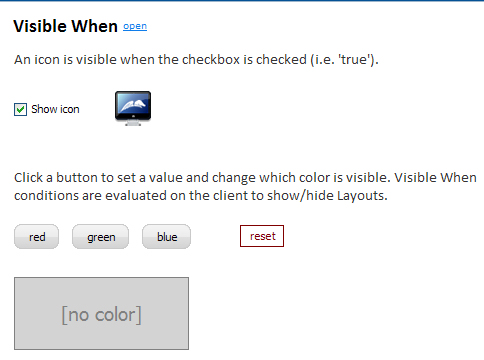
Task: Click the monitor icon's stand
Action: coord(133,122)
